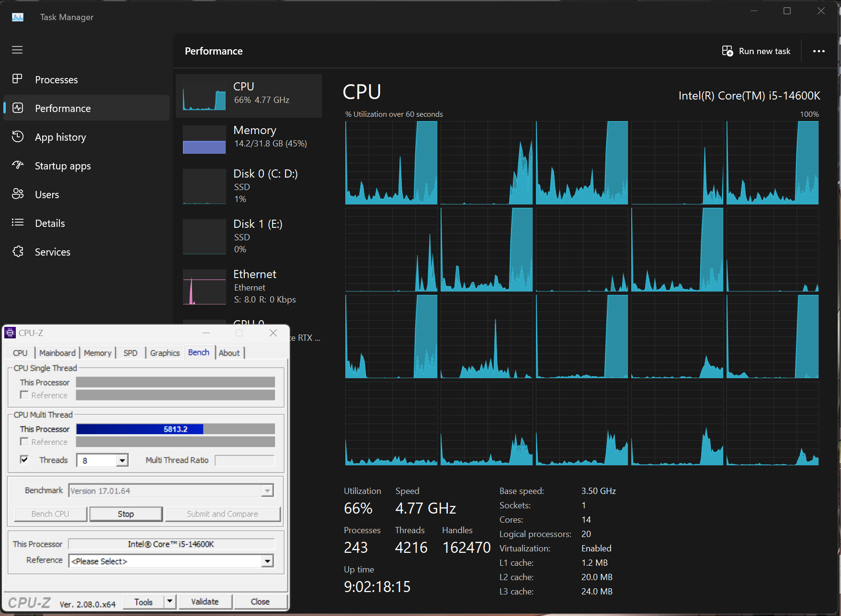Select the Disk 1 (E:) graph thumbnail
The height and width of the screenshot is (616, 841).
pyautogui.click(x=204, y=237)
